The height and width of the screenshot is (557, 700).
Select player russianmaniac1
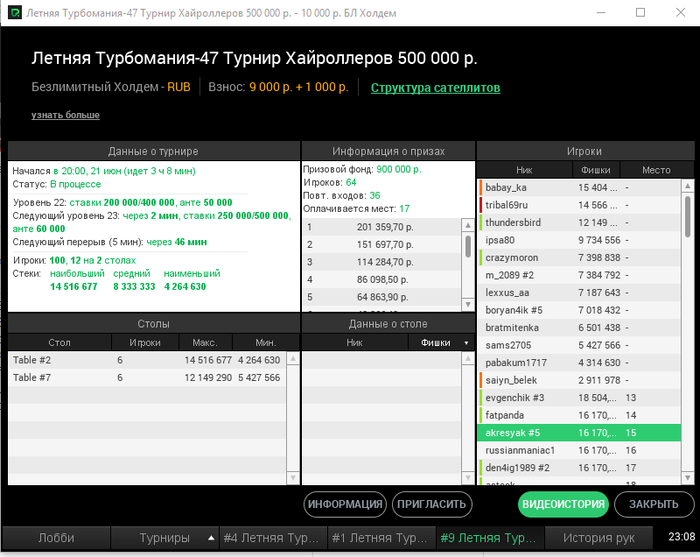click(579, 450)
